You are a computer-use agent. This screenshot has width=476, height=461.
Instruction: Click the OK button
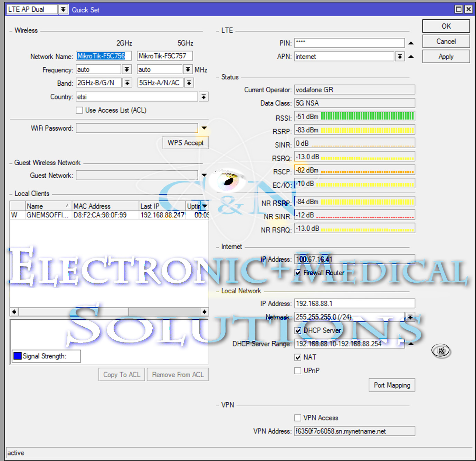tap(446, 26)
